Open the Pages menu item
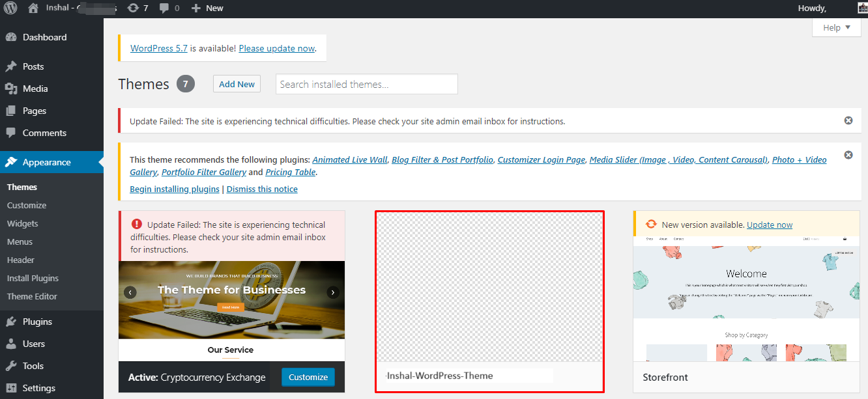The image size is (868, 399). point(51,111)
